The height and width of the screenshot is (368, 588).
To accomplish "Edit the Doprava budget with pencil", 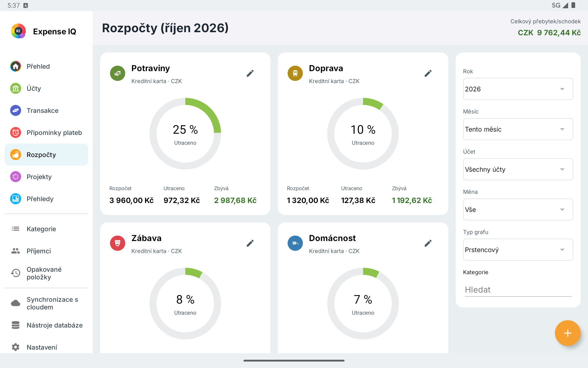I will (x=428, y=73).
